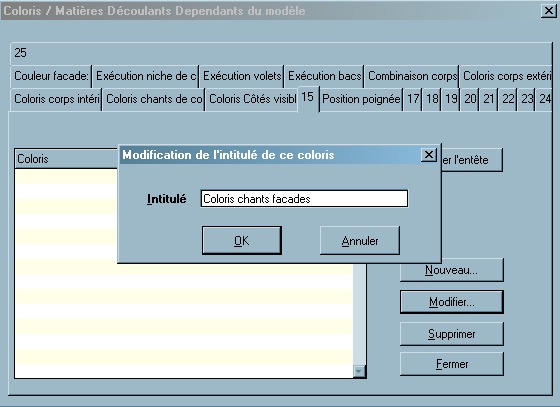Click the list scrollbar down arrow
Screen dimensions: 560x407
coord(359,371)
